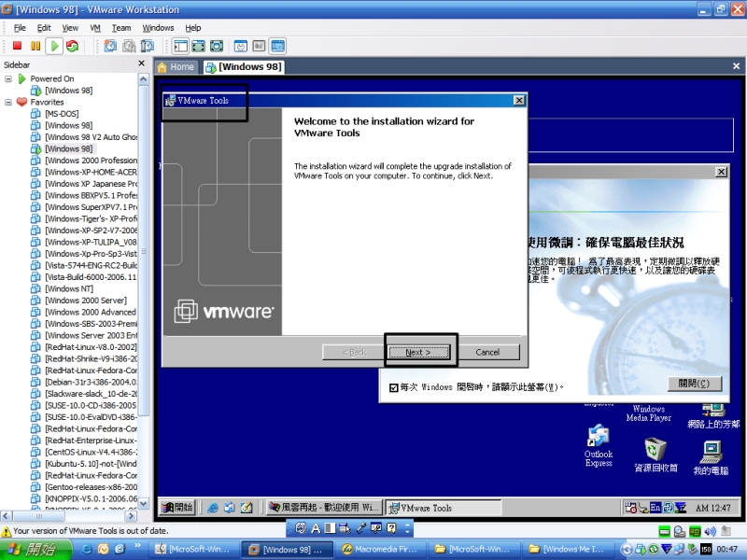
Task: Open the Edit menu
Action: tap(44, 28)
